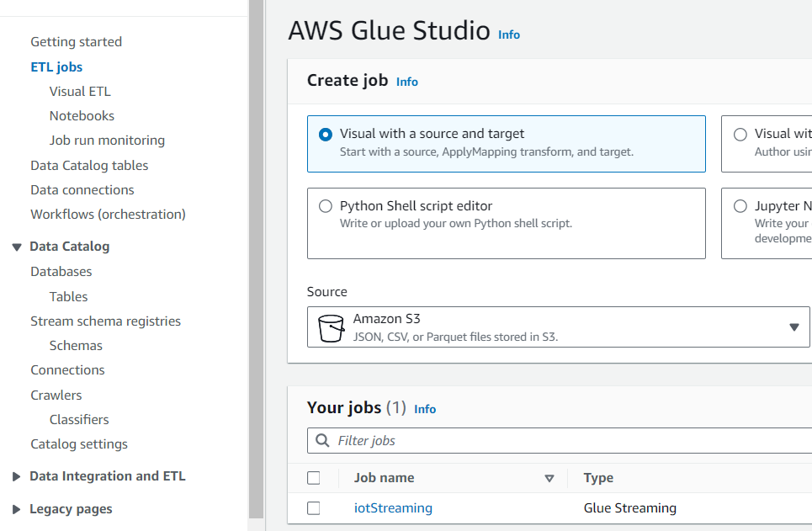Select the Jupyter Notebook radio option
The width and height of the screenshot is (812, 531).
pyautogui.click(x=740, y=206)
